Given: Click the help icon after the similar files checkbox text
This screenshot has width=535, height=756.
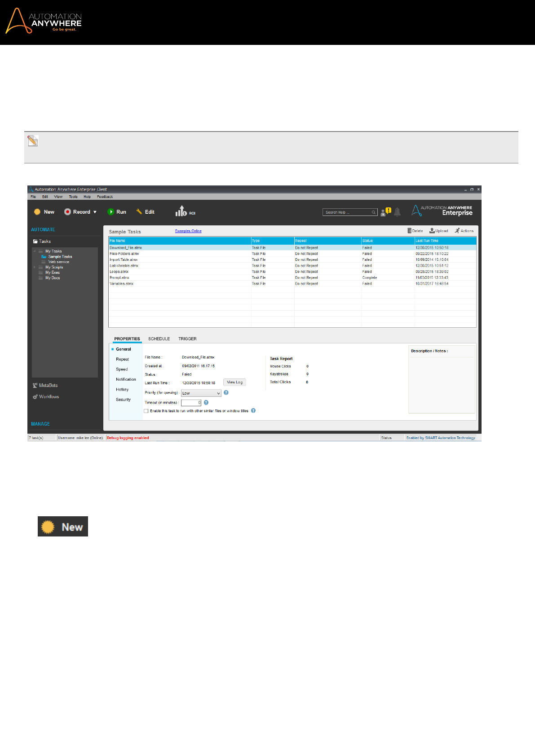Looking at the screenshot, I should point(253,411).
